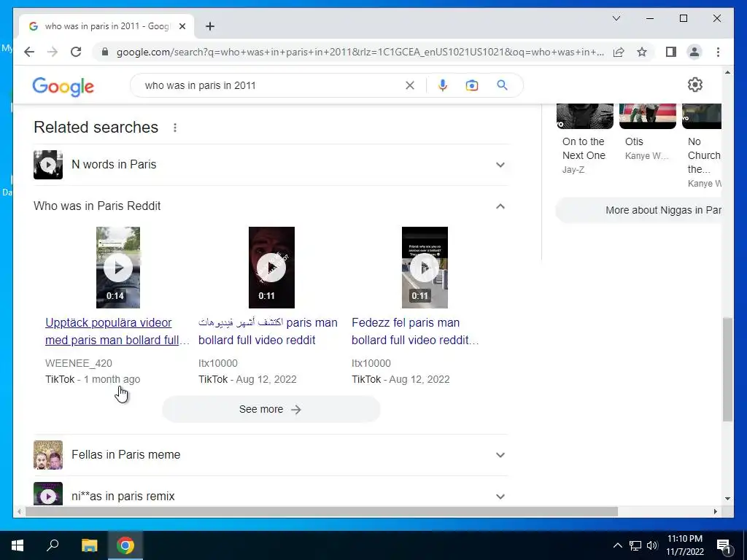Open Arabic 'paris man bollard full video reddit' link
This screenshot has height=560, width=747.
click(x=268, y=332)
